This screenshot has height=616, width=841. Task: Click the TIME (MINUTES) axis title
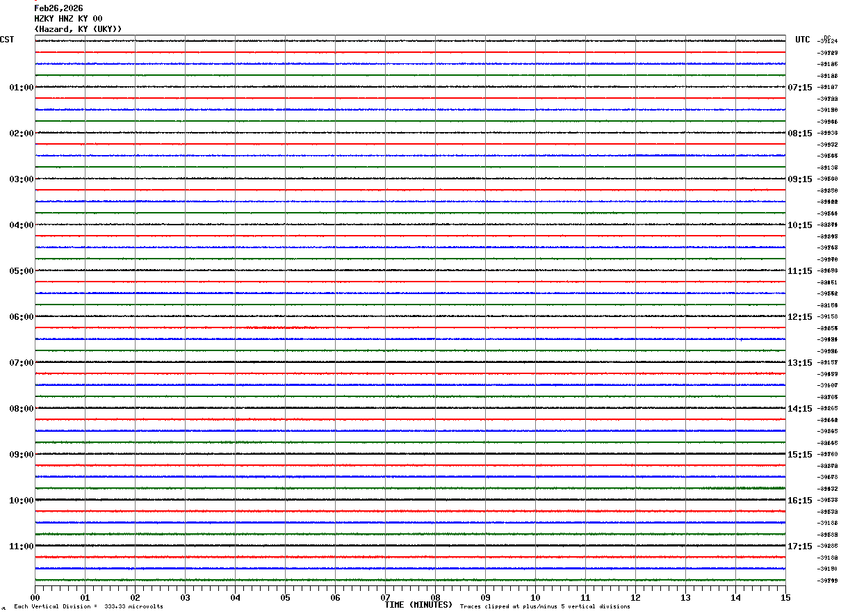tap(418, 605)
